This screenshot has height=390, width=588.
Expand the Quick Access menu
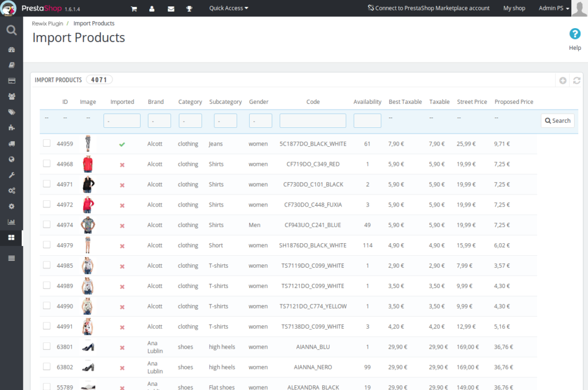[229, 8]
